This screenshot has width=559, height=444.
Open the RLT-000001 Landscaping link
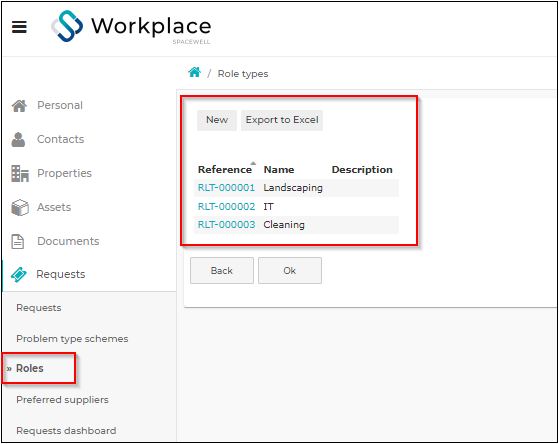coord(226,188)
